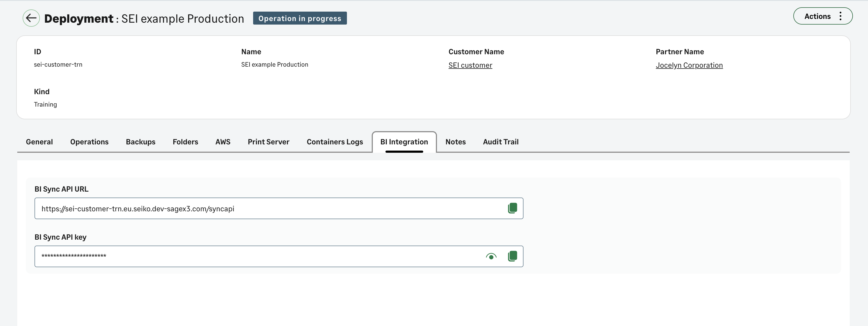Select the BI Sync API URL field

point(236,208)
